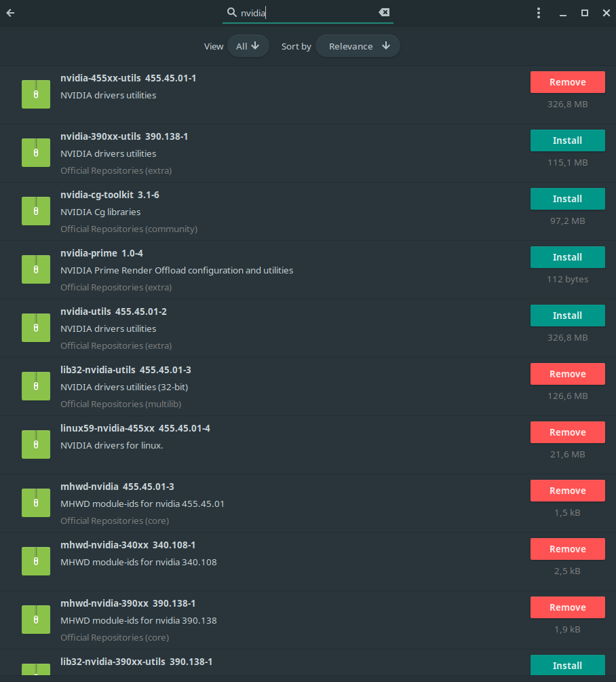Screen dimensions: 616x682
Task: Click the back arrow icon
Action: tap(10, 13)
